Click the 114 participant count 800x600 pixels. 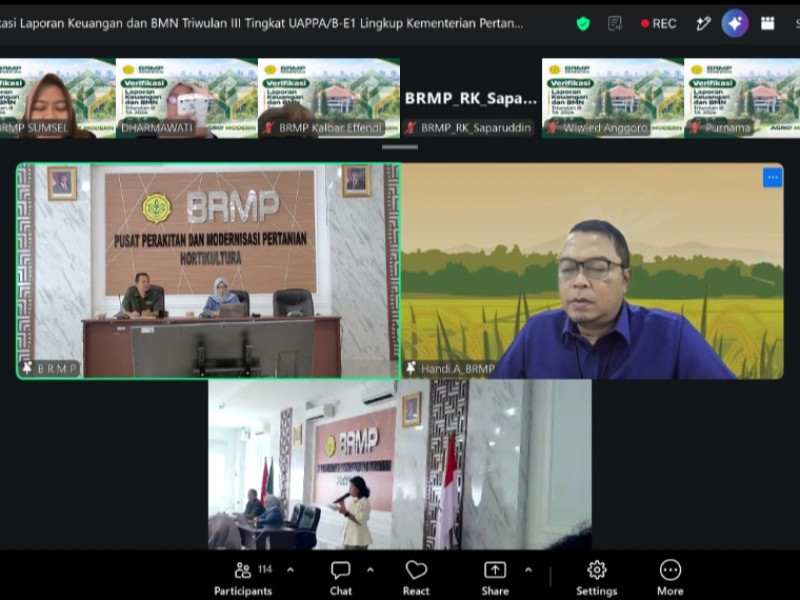pyautogui.click(x=265, y=569)
